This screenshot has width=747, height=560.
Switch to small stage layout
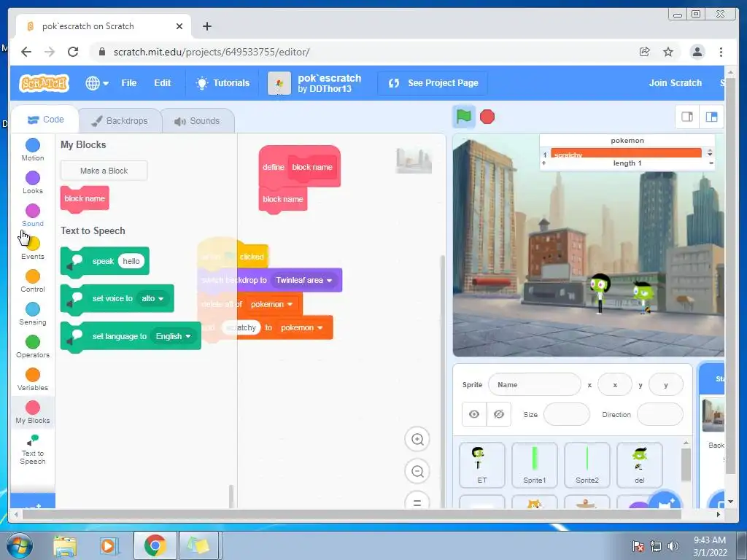tap(687, 117)
